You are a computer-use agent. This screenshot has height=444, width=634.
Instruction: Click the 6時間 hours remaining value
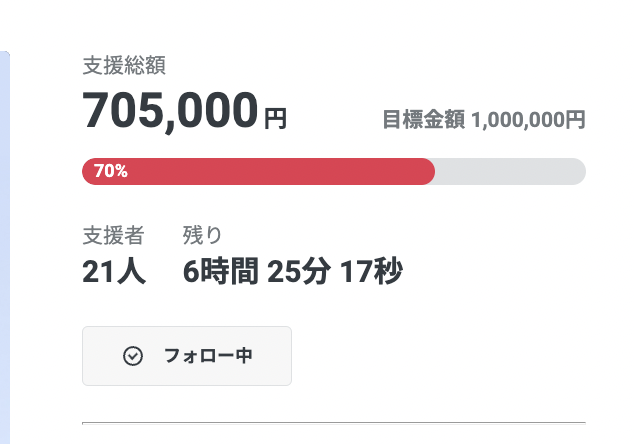click(x=221, y=270)
